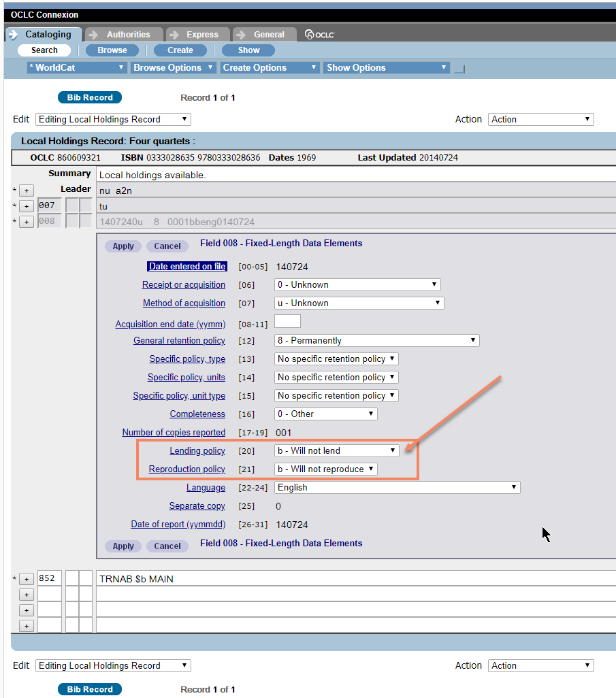Open the Cataloging tab
Screen dimensions: 616x698
44,34
